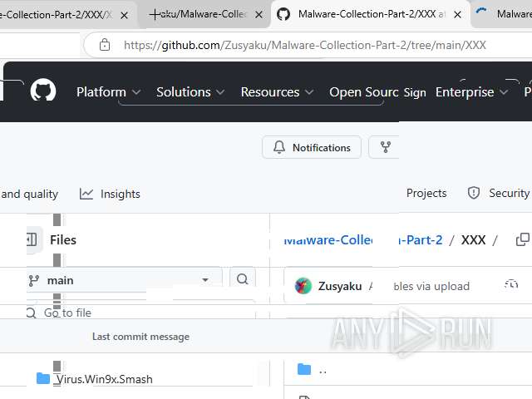Screen dimensions: 532x399
Task: Click the fork repository icon button
Action: click(x=385, y=147)
